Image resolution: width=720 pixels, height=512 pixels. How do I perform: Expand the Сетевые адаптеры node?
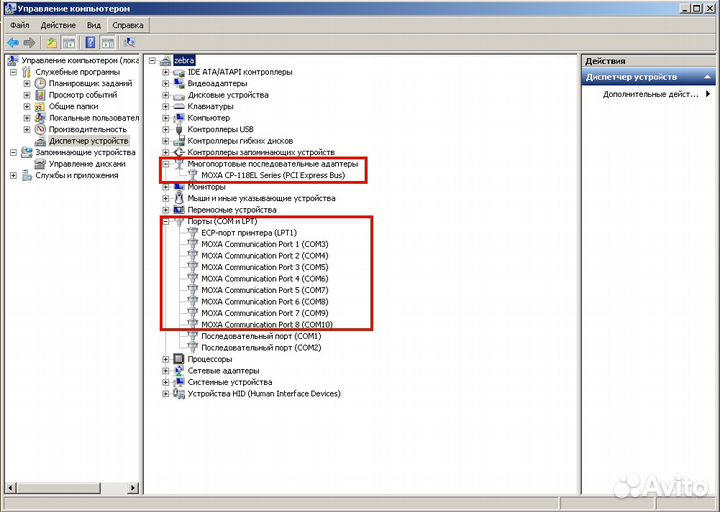166,370
